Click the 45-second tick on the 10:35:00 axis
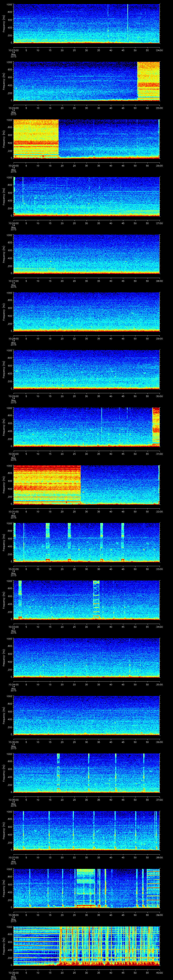Screen dimensions: 173x980 click(123, 742)
